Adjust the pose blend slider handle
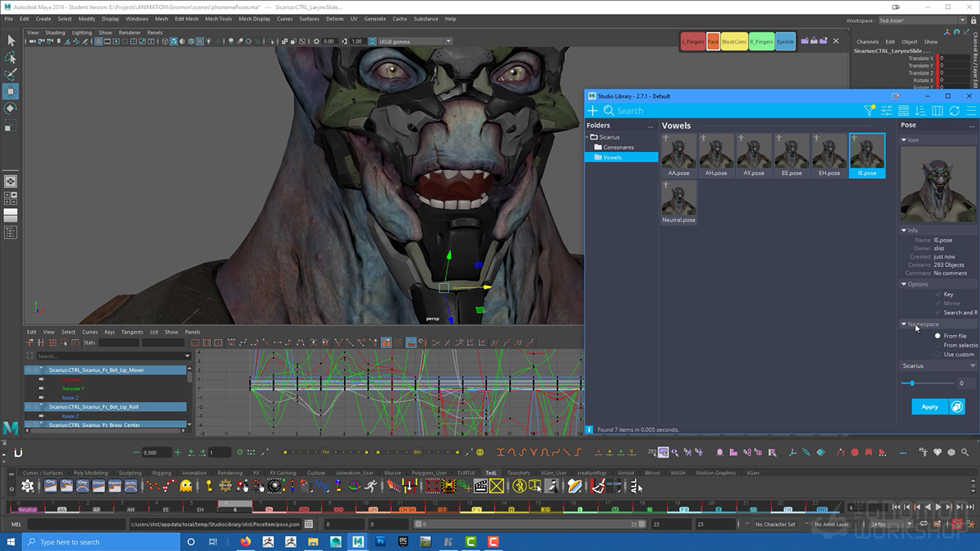This screenshot has height=551, width=980. click(x=911, y=383)
